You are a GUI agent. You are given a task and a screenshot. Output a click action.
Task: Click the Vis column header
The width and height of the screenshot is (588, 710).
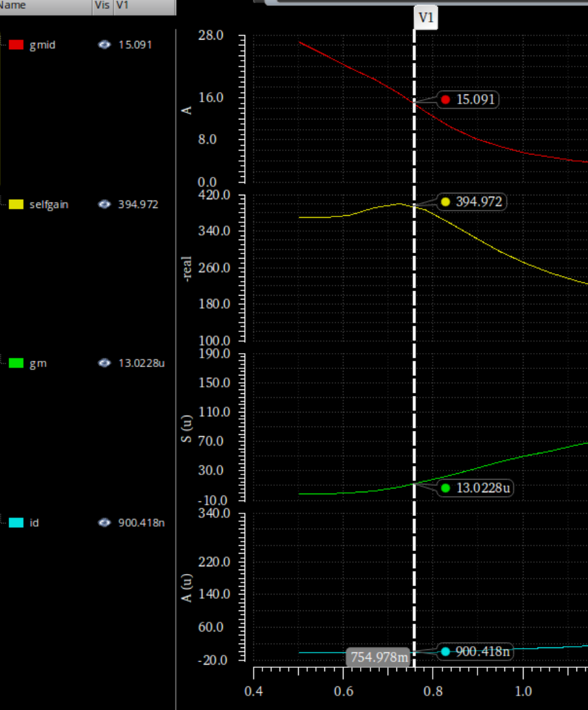tap(102, 6)
